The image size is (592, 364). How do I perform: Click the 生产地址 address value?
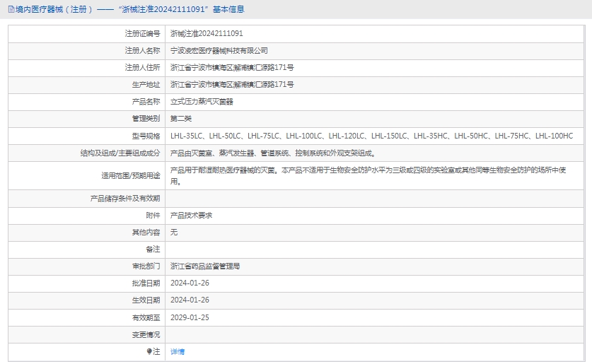tap(232, 84)
